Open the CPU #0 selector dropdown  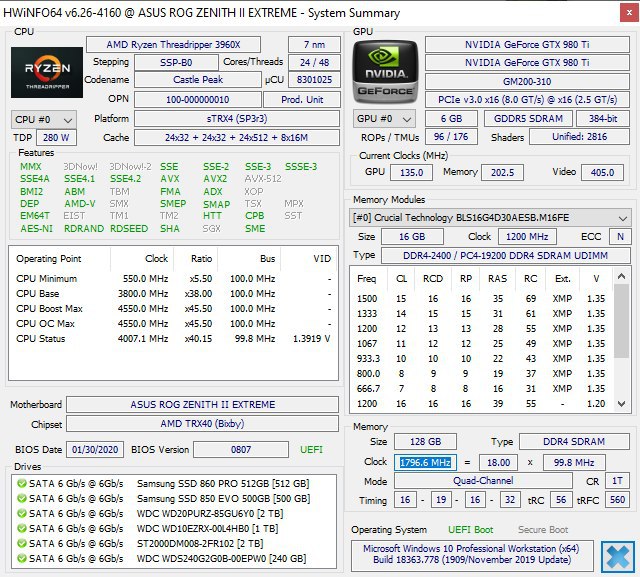point(43,120)
